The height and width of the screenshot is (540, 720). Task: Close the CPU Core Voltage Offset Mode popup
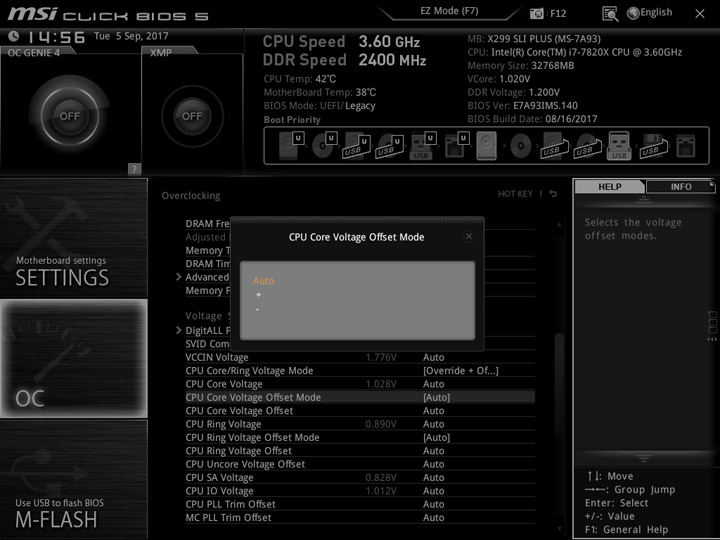click(469, 236)
